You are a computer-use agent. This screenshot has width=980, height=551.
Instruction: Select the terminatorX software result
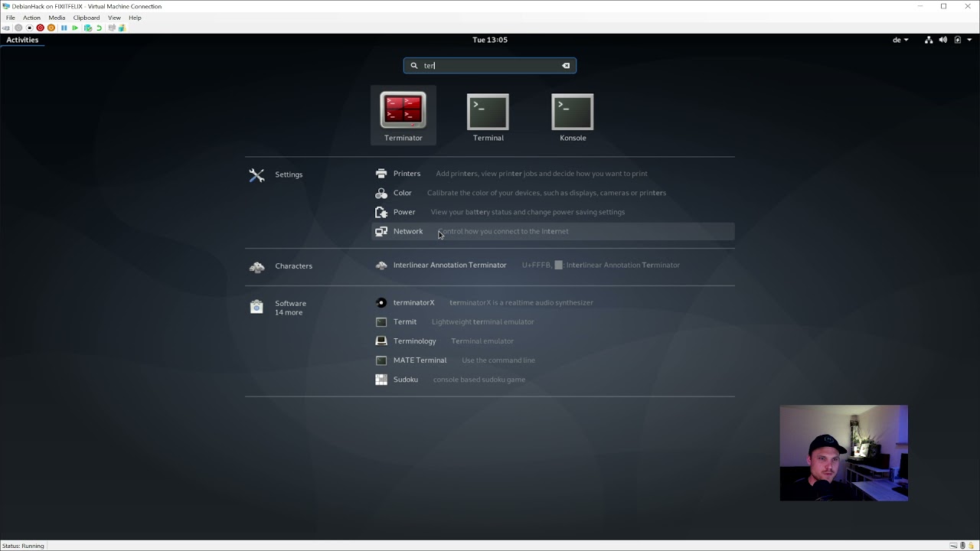coord(553,302)
